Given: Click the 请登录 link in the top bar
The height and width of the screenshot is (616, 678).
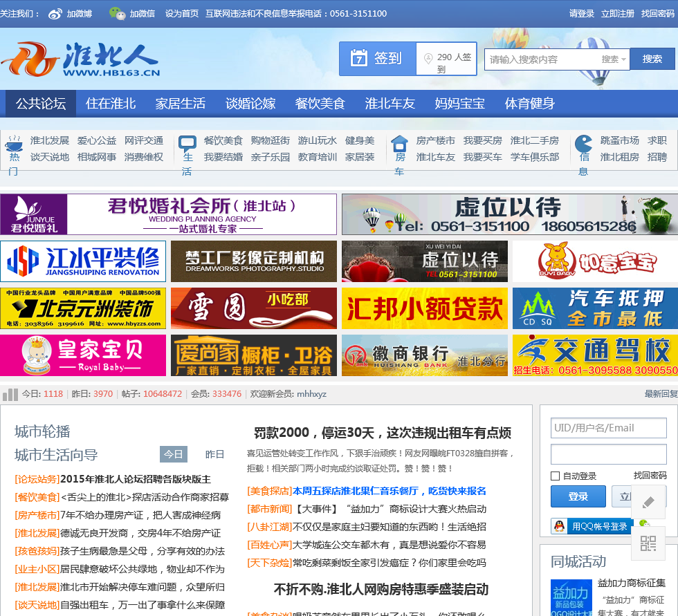Looking at the screenshot, I should 582,14.
